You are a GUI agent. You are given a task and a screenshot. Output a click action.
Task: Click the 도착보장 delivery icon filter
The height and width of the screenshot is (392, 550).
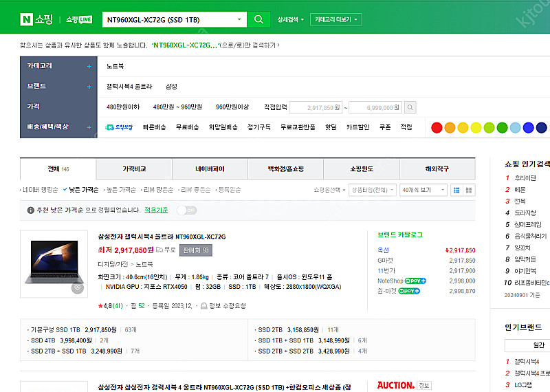pos(119,127)
